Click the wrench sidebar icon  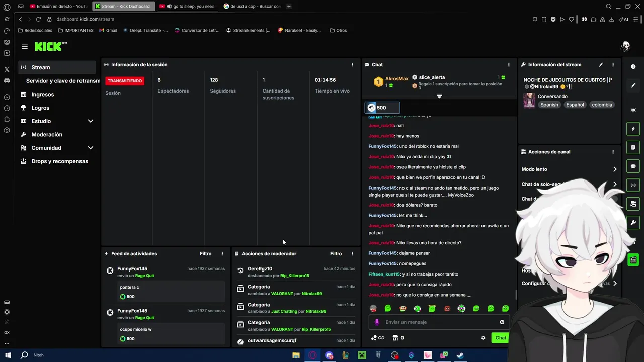click(633, 222)
